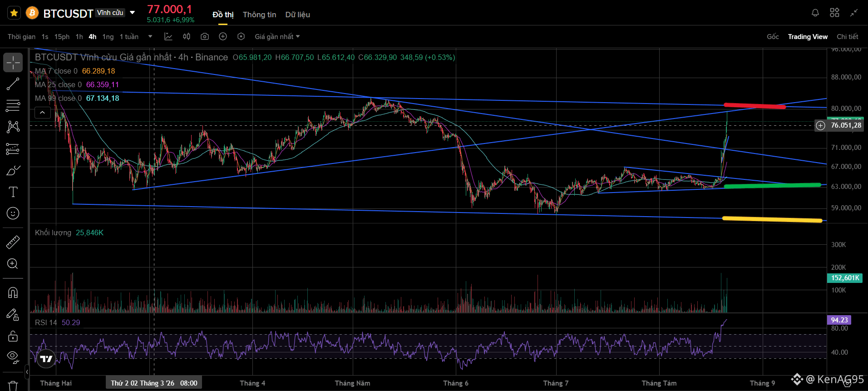868x391 pixels.
Task: Toggle the favorite star for BTCUSDT
Action: click(x=14, y=13)
